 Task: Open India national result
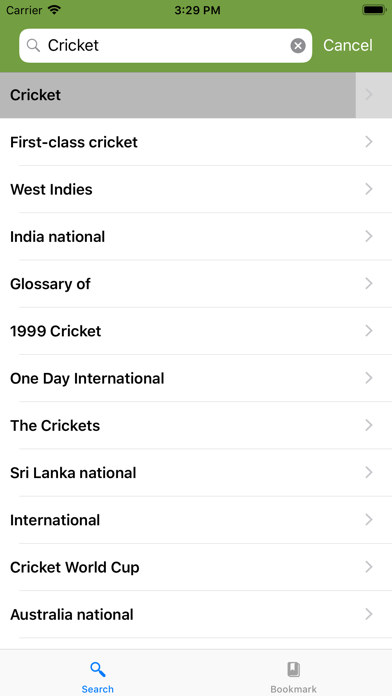(196, 237)
